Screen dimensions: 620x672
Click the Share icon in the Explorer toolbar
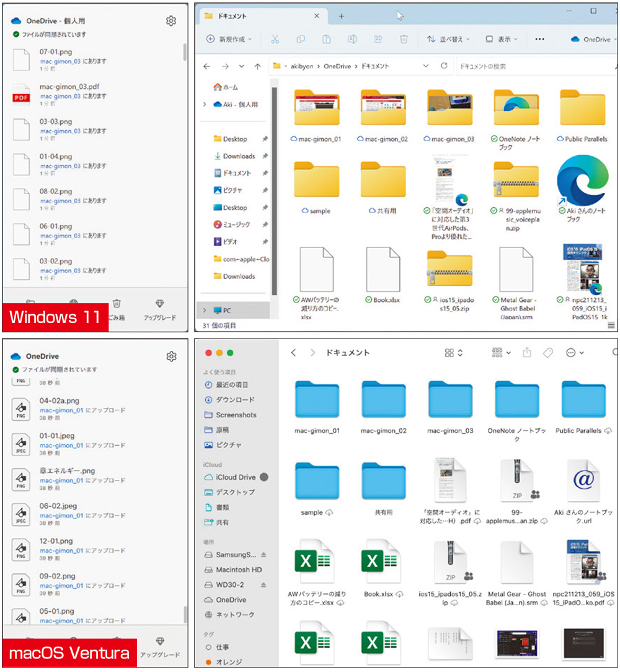coord(378,39)
